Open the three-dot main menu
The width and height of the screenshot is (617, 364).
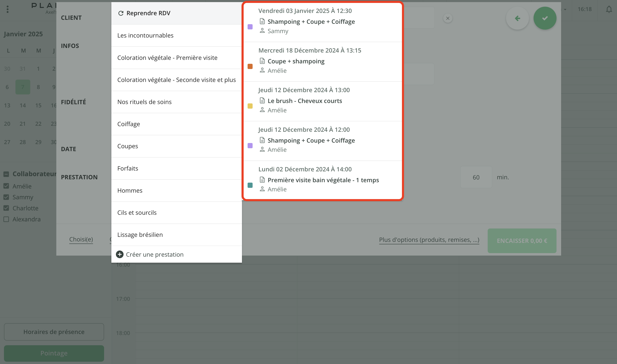coord(8,9)
